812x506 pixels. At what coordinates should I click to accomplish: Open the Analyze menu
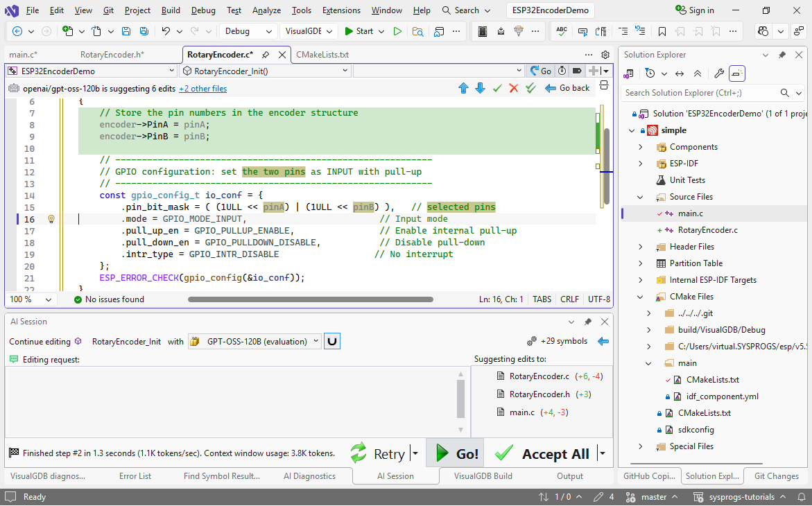[266, 10]
